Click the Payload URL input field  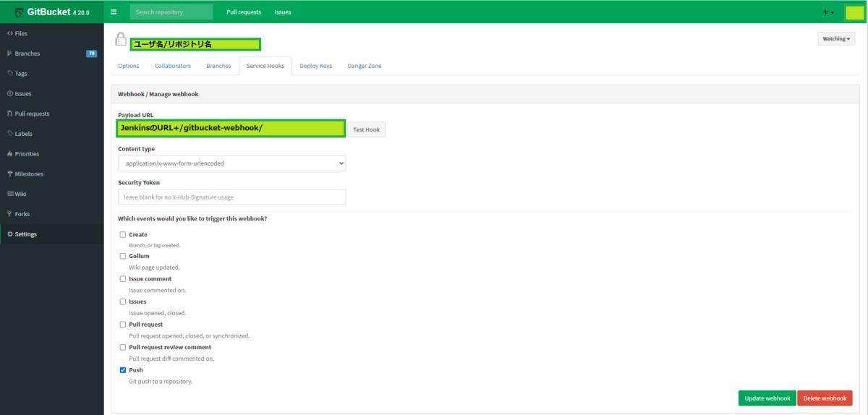(231, 128)
